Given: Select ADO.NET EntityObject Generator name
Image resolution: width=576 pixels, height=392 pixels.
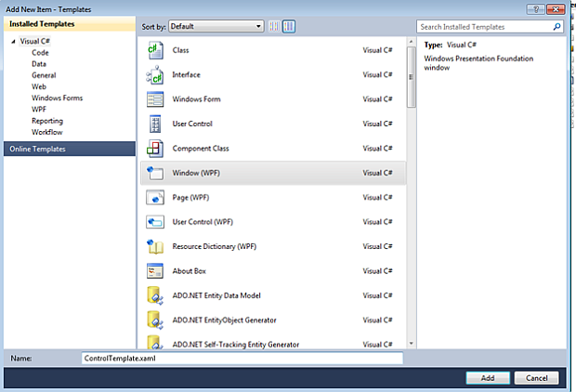Looking at the screenshot, I should (224, 320).
